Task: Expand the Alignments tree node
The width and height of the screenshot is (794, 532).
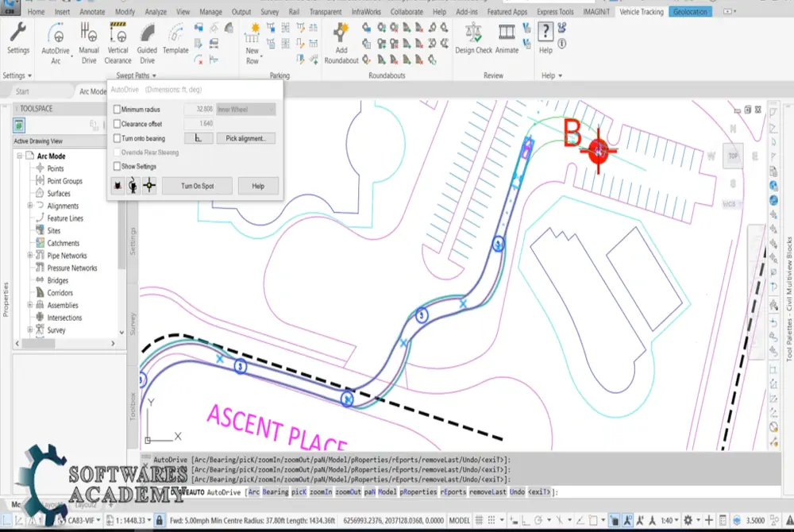Action: [30, 206]
